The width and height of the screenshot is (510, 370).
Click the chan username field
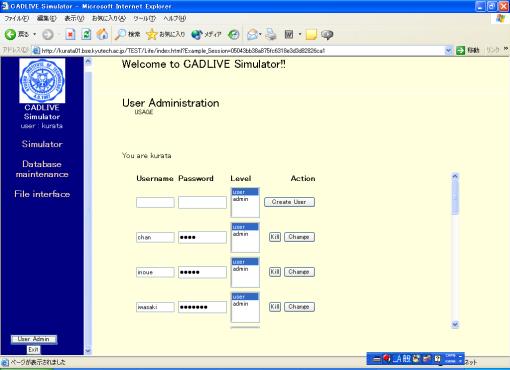tap(155, 237)
